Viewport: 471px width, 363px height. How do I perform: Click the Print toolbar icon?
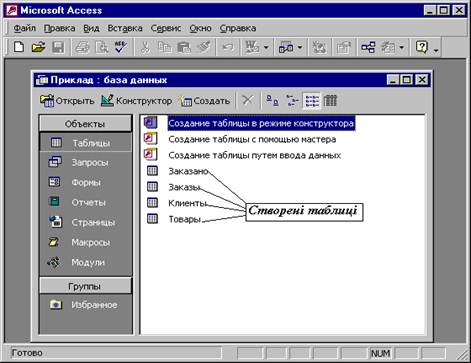82,47
